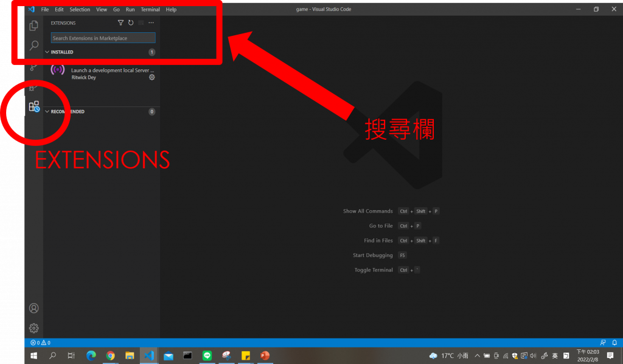
Task: Click the RECOMMENDED count badge showing 0
Action: point(151,112)
